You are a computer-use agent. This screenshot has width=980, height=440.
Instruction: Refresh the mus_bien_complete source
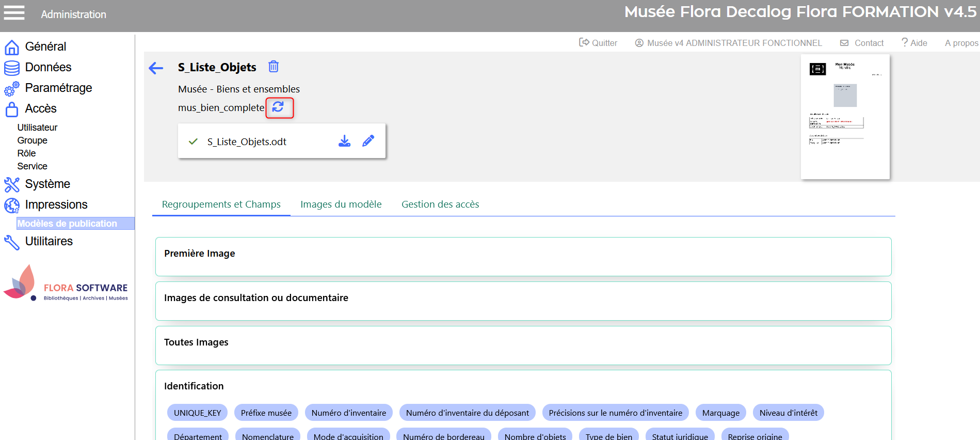[x=279, y=107]
